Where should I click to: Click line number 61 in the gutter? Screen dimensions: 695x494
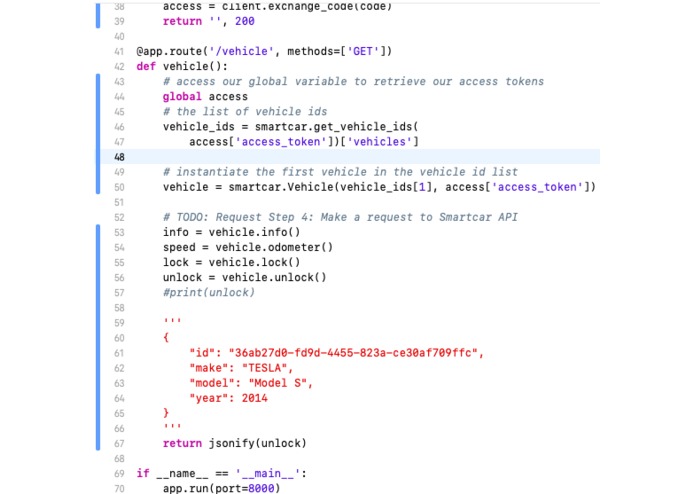pyautogui.click(x=119, y=353)
